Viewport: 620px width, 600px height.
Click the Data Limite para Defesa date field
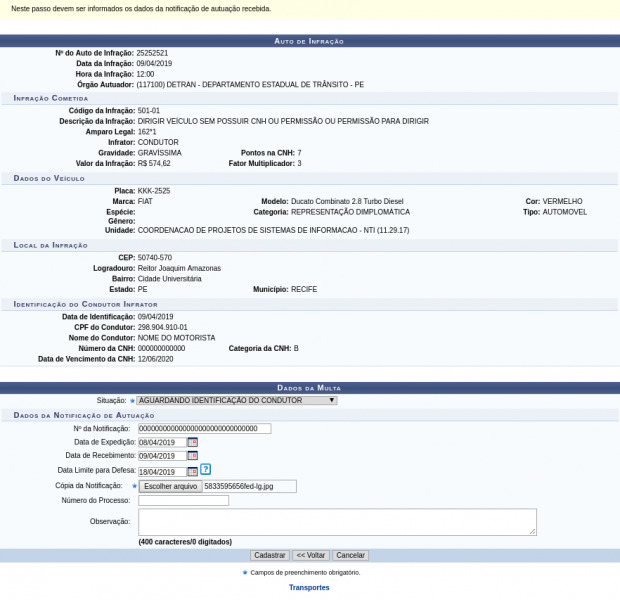click(162, 471)
